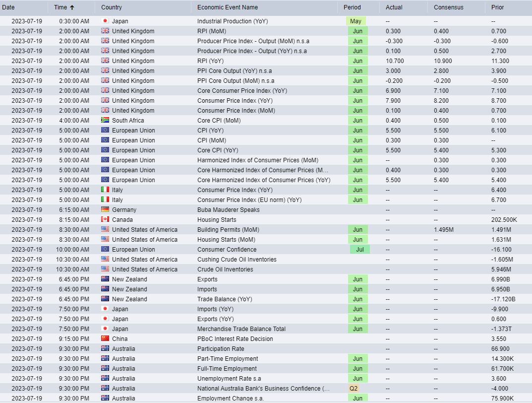Click the Japan flag in Industrial Production row

(105, 21)
